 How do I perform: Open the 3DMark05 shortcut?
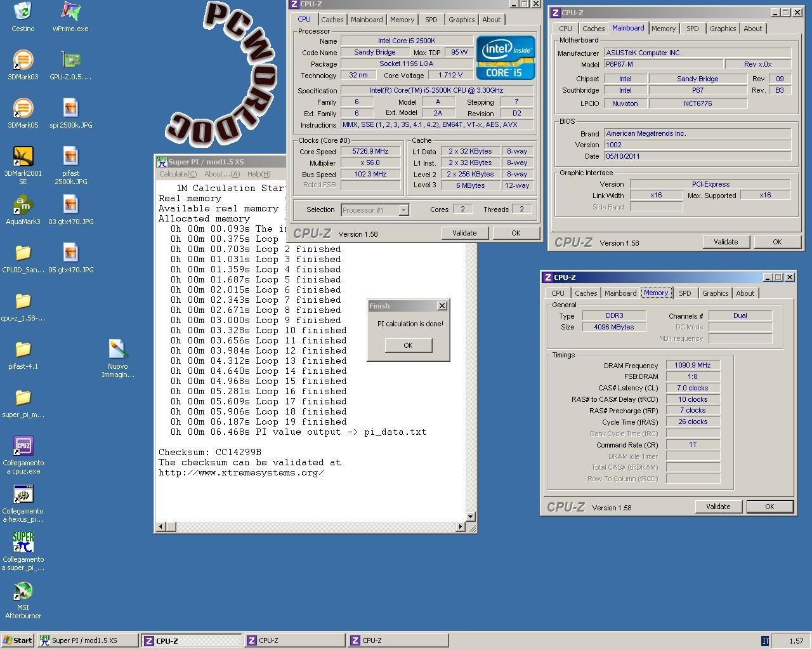23,114
